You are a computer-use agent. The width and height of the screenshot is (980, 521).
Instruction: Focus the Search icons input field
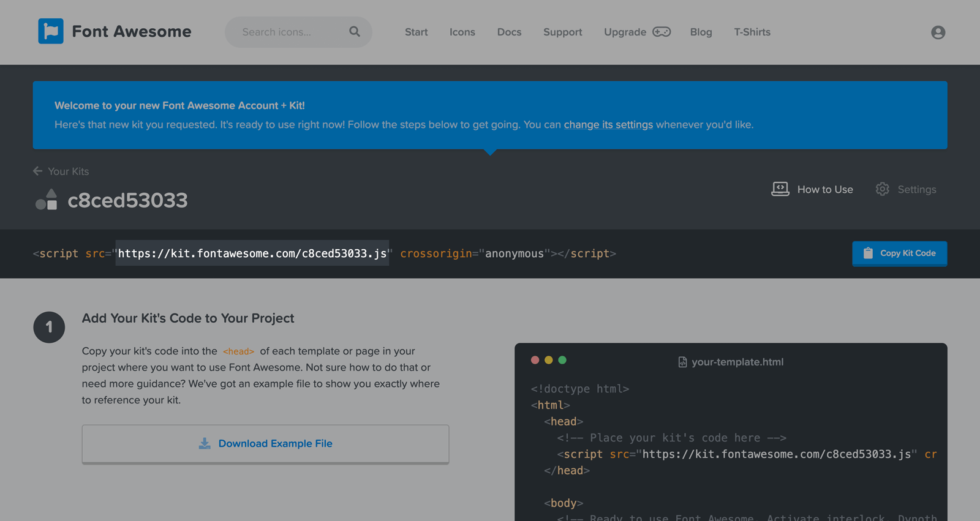point(298,32)
